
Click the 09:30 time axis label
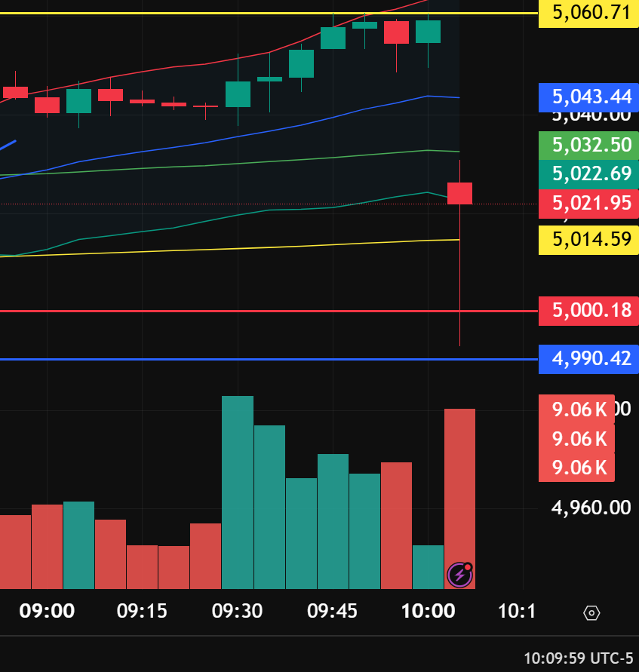237,611
